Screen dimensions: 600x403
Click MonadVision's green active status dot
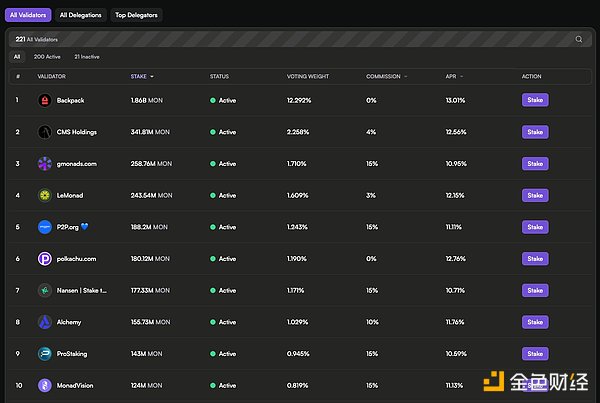tap(213, 385)
